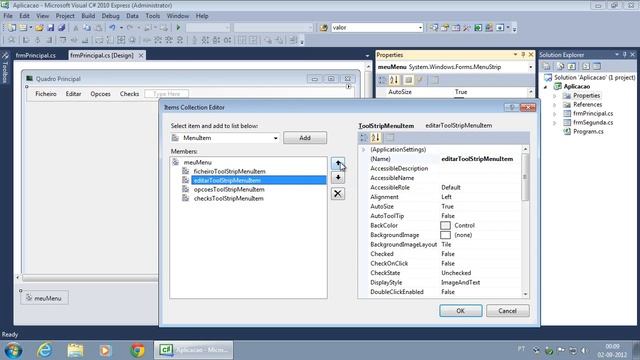Expand the frmSegunda.cs node
The image size is (640, 360).
[x=555, y=123]
